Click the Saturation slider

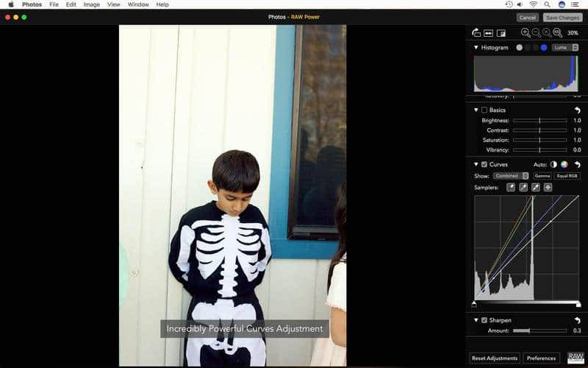pyautogui.click(x=539, y=140)
